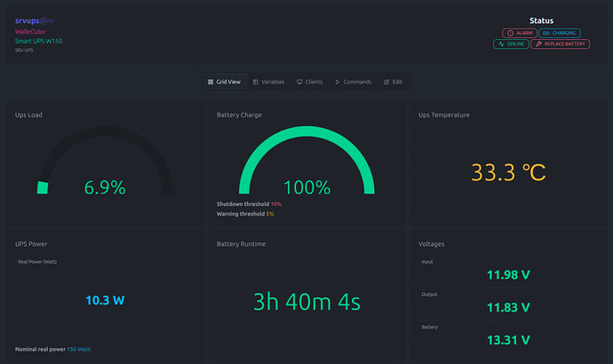The width and height of the screenshot is (613, 364).
Task: Click the REPLACE-BATTERY status badge
Action: (560, 44)
